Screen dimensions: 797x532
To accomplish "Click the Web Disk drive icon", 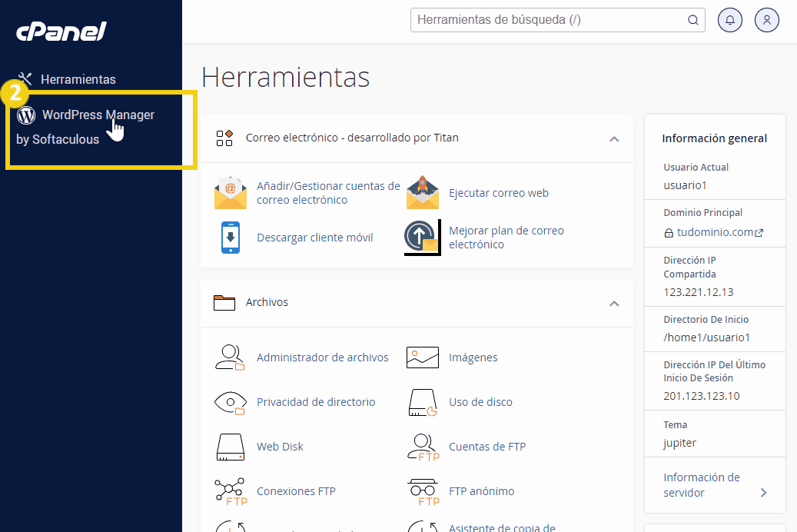I will (231, 447).
